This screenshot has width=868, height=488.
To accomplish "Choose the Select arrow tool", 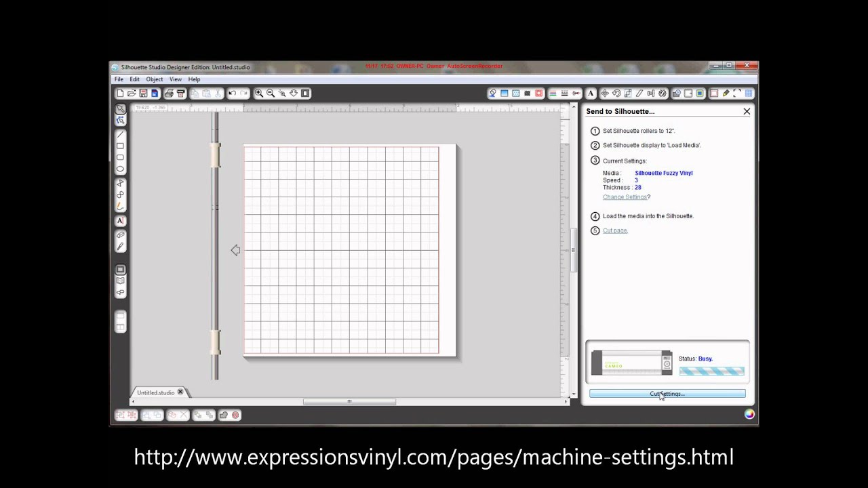I will [120, 109].
